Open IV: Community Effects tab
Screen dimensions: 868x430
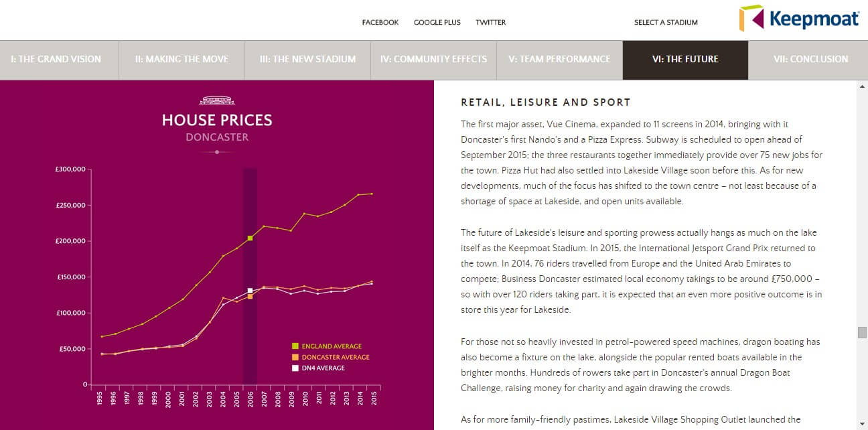click(433, 59)
